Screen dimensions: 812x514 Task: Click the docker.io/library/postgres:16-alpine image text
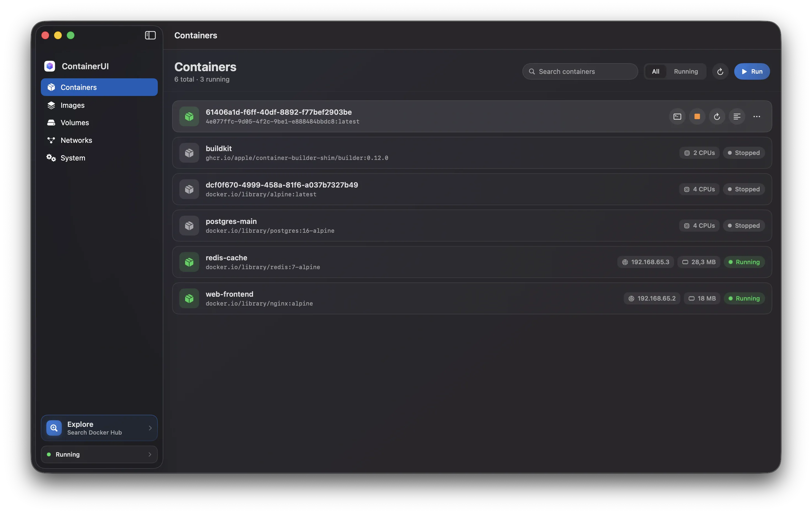270,231
